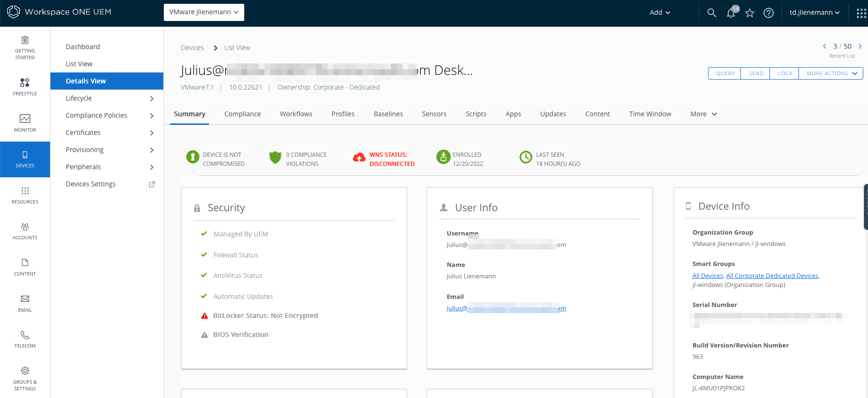Switch to the Baselines tab
The image size is (868, 398).
(388, 114)
